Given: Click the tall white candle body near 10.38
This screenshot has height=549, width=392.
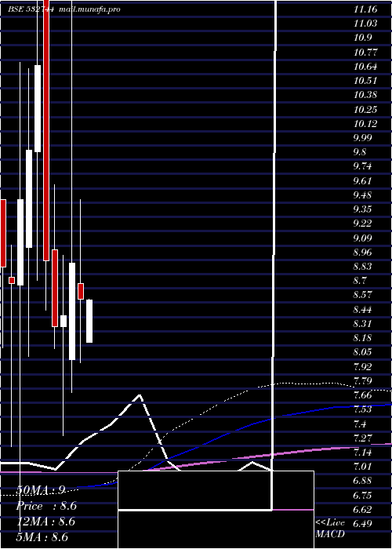Looking at the screenshot, I should point(38,108).
